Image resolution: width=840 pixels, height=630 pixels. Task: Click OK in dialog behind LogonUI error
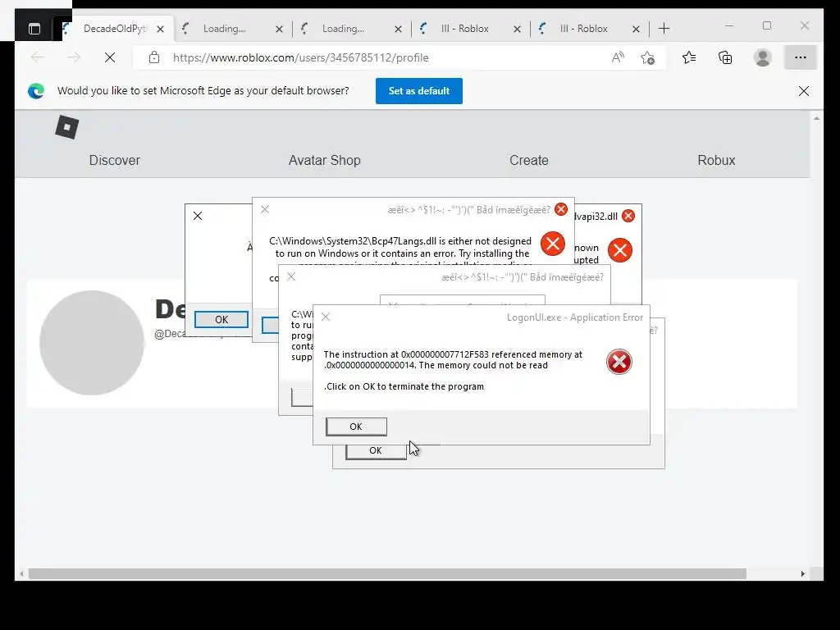coord(376,451)
